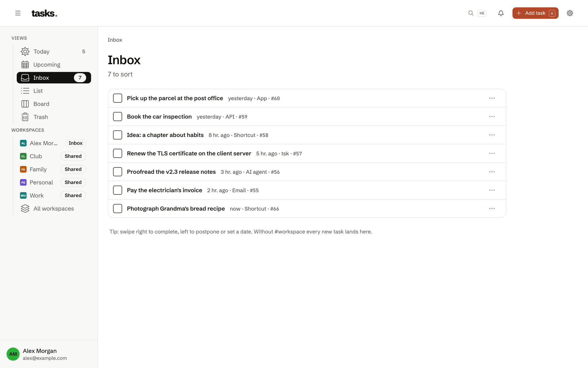Image resolution: width=588 pixels, height=368 pixels.
Task: Open ellipsis menu for habits idea
Action: coord(492,135)
